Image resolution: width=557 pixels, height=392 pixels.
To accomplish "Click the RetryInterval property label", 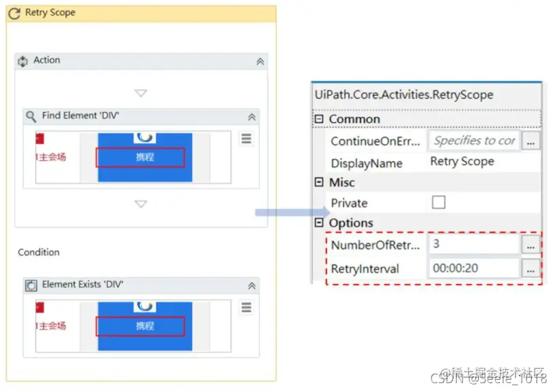I will point(365,269).
